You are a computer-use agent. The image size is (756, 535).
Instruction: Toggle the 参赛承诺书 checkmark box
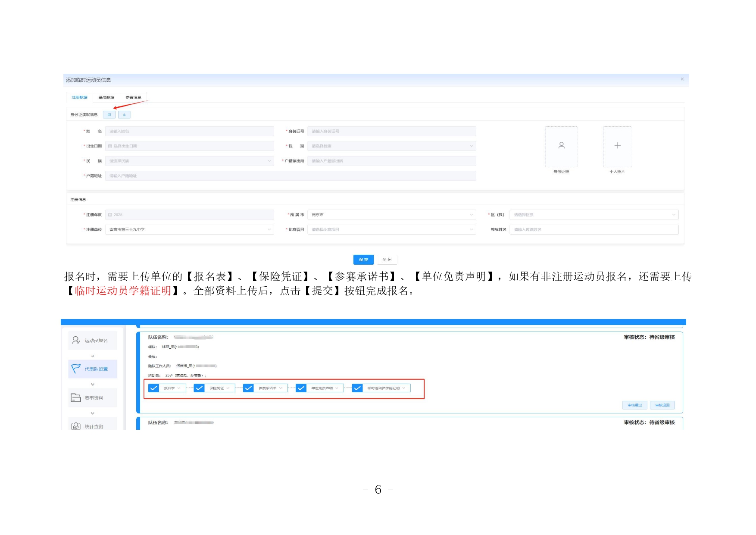point(249,388)
